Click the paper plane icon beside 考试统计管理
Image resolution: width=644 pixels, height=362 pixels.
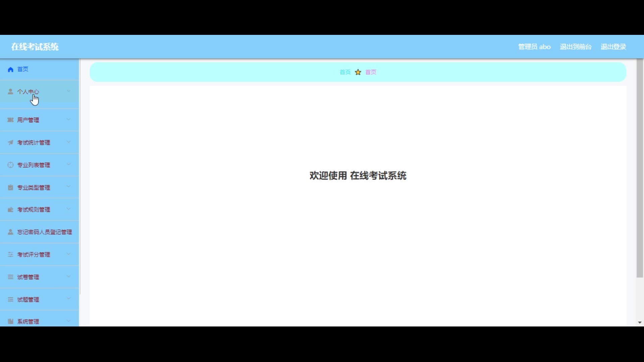[x=10, y=142]
